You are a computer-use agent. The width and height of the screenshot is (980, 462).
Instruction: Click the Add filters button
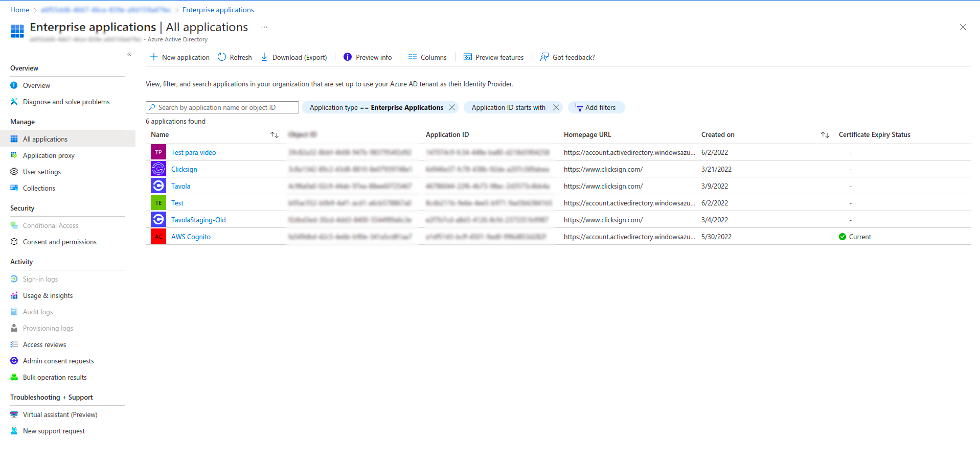click(x=597, y=107)
